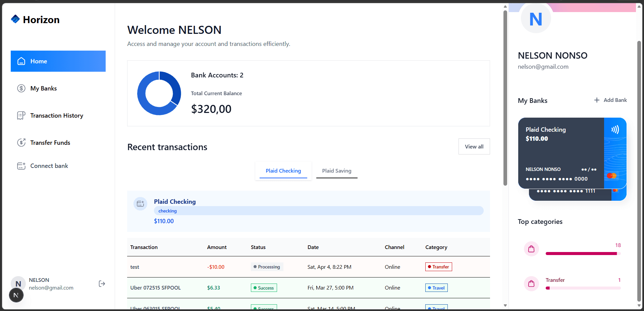The width and height of the screenshot is (644, 311).
Task: Click the round N badge at bottom-left corner
Action: [16, 295]
